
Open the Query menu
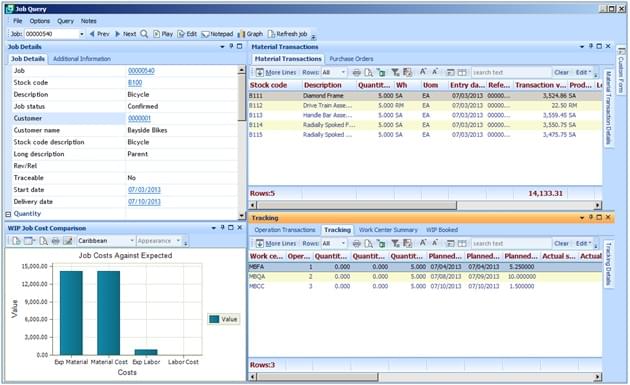click(65, 21)
